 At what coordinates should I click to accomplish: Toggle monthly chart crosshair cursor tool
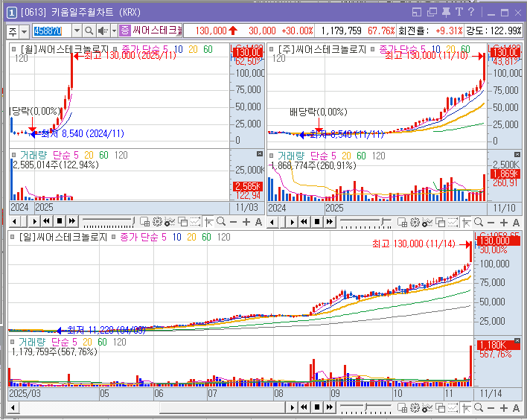(208, 222)
